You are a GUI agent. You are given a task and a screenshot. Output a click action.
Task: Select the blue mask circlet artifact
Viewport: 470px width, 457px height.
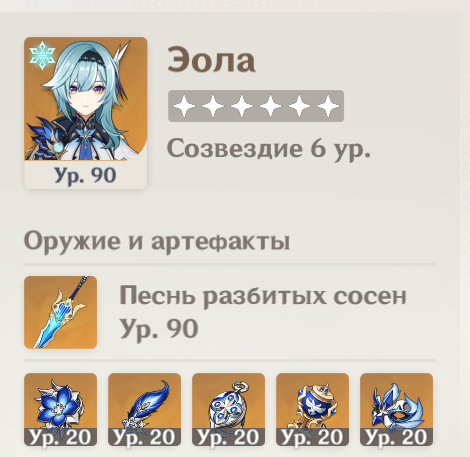click(x=397, y=409)
